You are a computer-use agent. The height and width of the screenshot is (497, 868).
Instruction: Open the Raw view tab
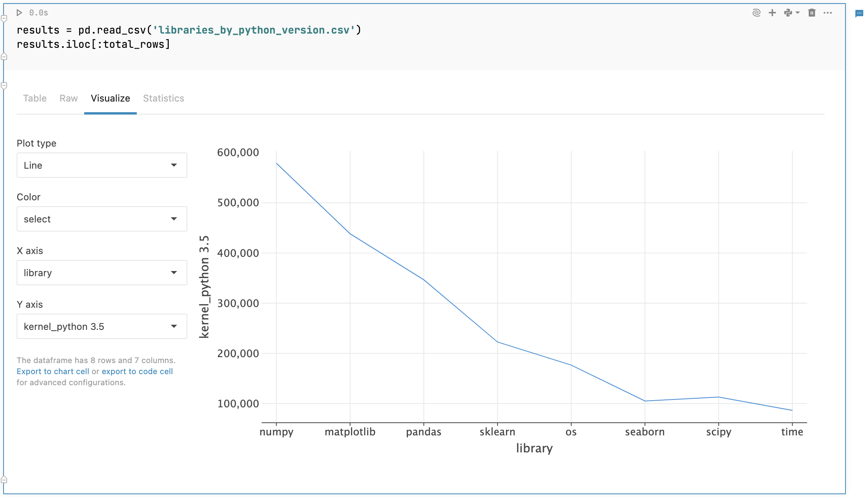(x=68, y=98)
